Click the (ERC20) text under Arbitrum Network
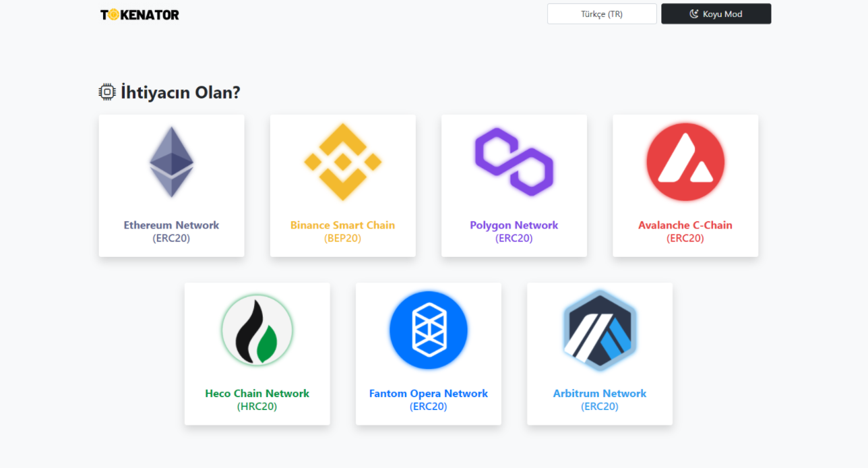This screenshot has width=868, height=468. 600,407
